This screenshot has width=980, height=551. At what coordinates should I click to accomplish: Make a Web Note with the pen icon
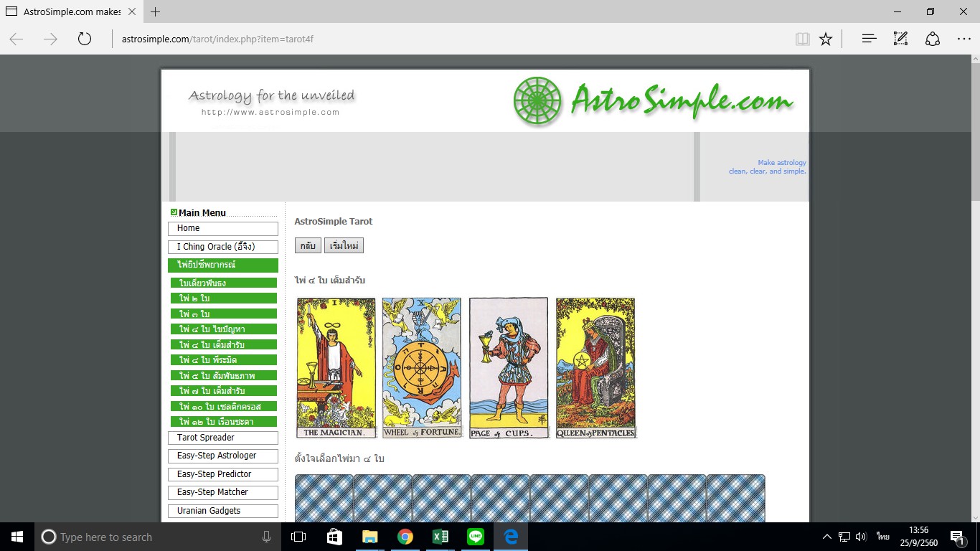900,39
